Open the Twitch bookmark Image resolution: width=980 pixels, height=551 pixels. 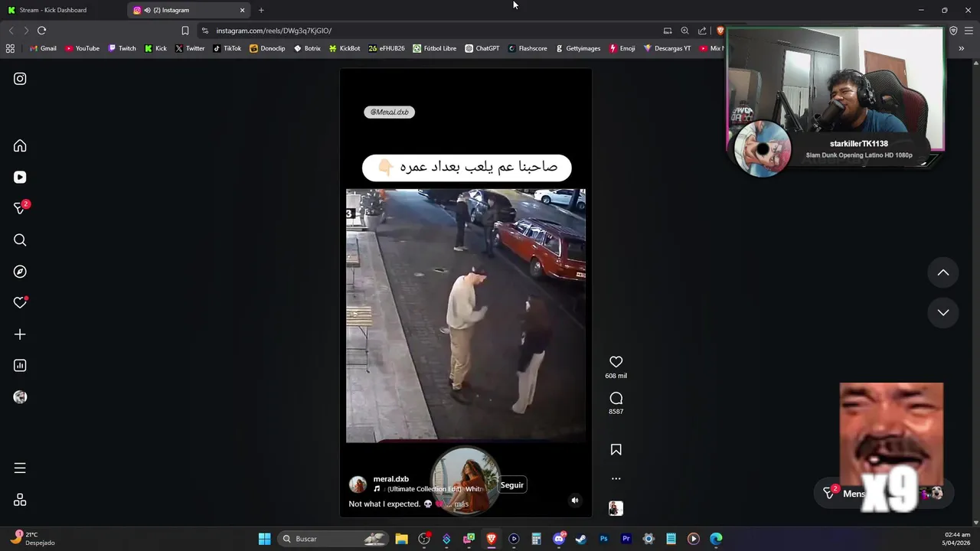122,48
